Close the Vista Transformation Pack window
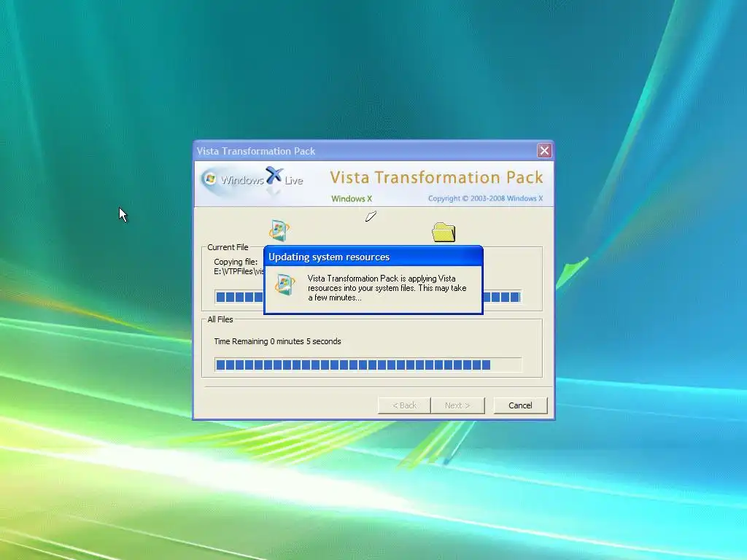The image size is (747, 560). (544, 150)
